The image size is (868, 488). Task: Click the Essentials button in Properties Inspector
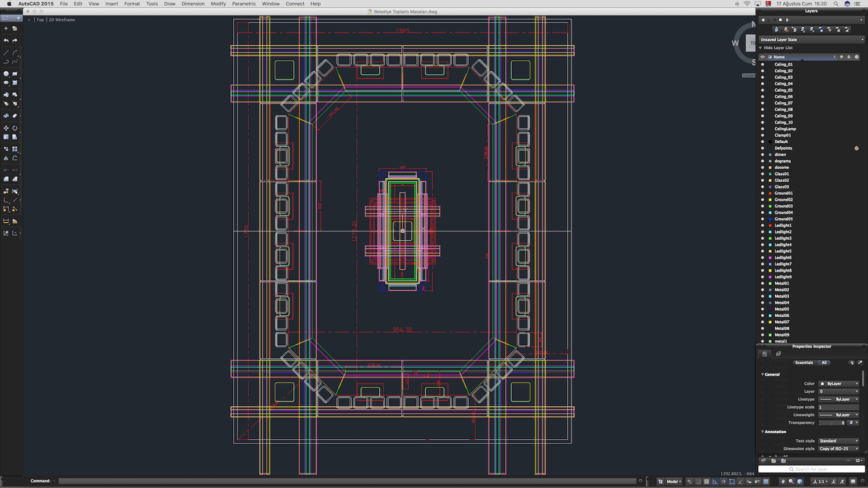(x=804, y=363)
